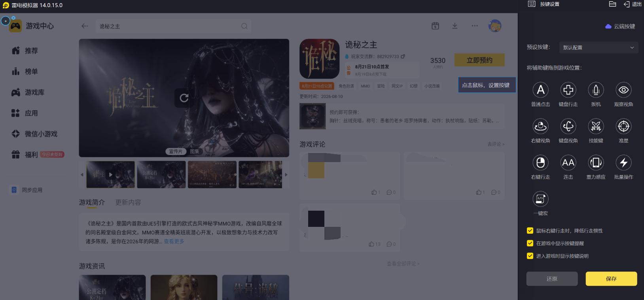Image resolution: width=644 pixels, height=300 pixels.
Task: Switch to the 更新内容 tab
Action: pyautogui.click(x=128, y=202)
